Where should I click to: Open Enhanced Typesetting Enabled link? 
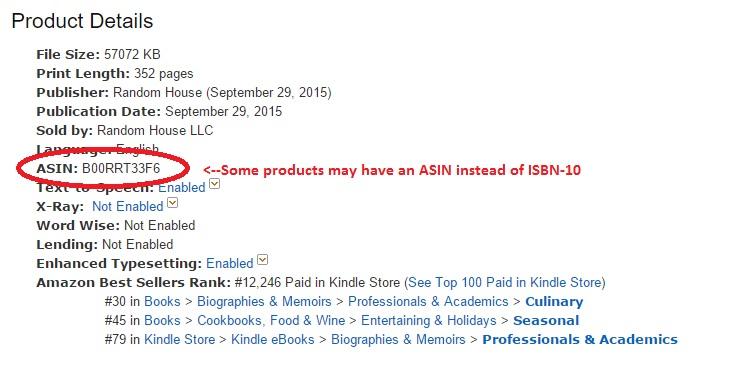[229, 263]
